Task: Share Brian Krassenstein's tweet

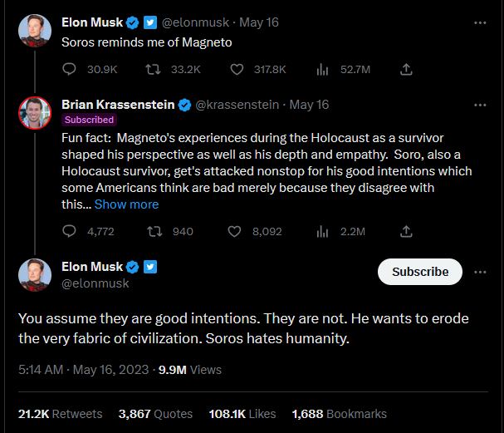Action: tap(407, 231)
